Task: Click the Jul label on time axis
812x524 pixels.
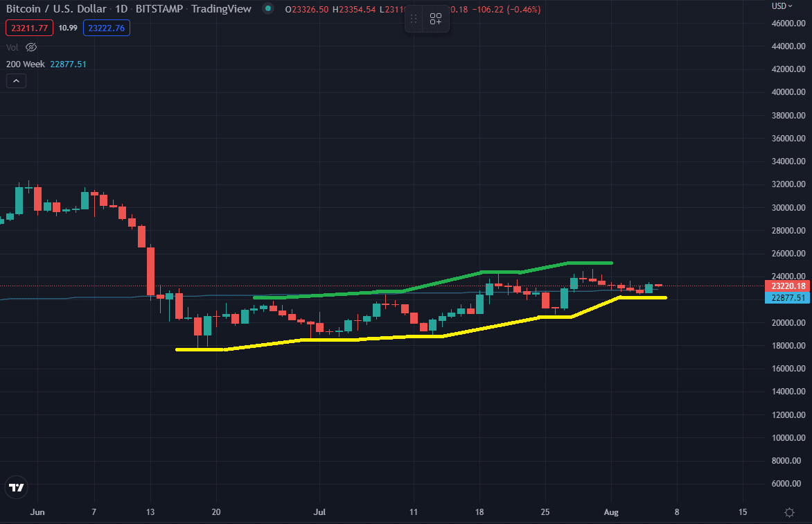Action: 319,512
